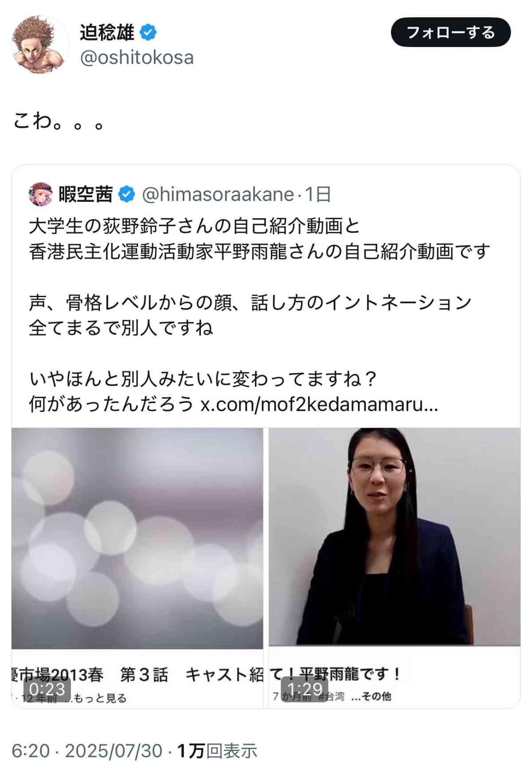The height and width of the screenshot is (770, 532).
Task: Click the 6:20 · 2025/07/30 timestamp
Action: click(x=87, y=751)
